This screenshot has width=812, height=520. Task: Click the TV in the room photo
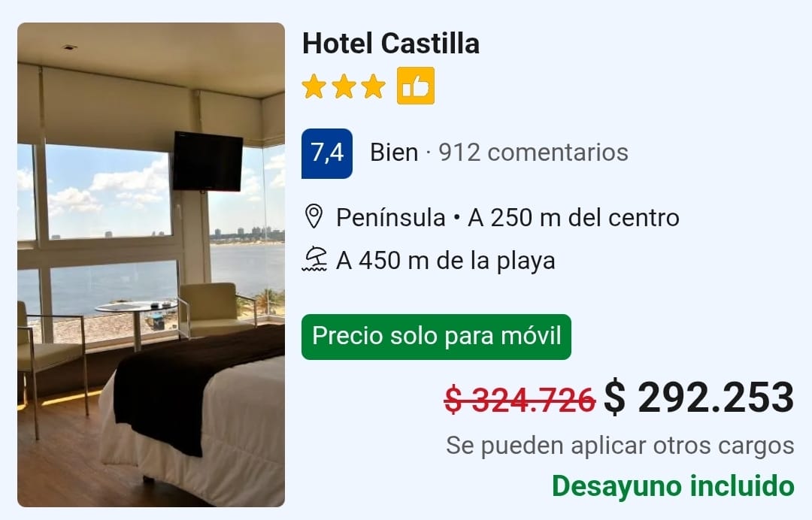(x=208, y=162)
